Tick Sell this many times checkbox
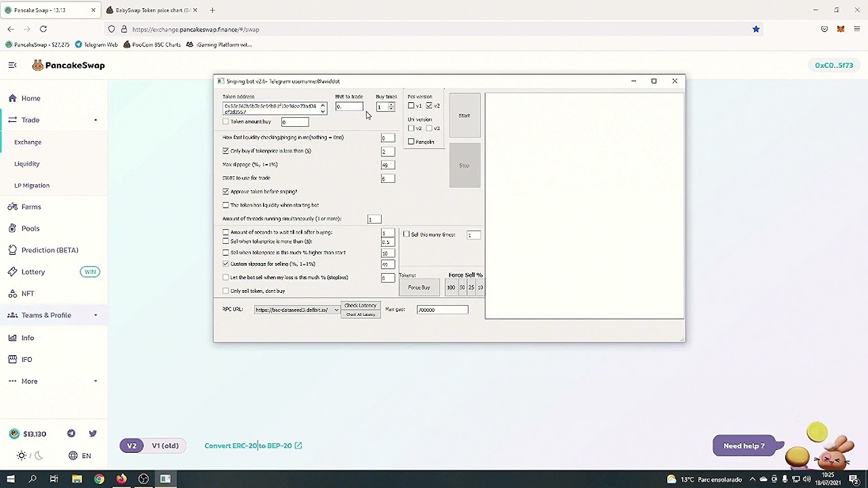868x488 pixels. pyautogui.click(x=406, y=235)
